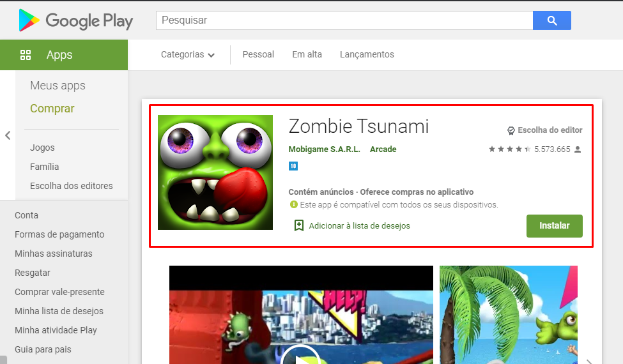The width and height of the screenshot is (623, 364).
Task: Open Escolha dos editores
Action: 72,186
